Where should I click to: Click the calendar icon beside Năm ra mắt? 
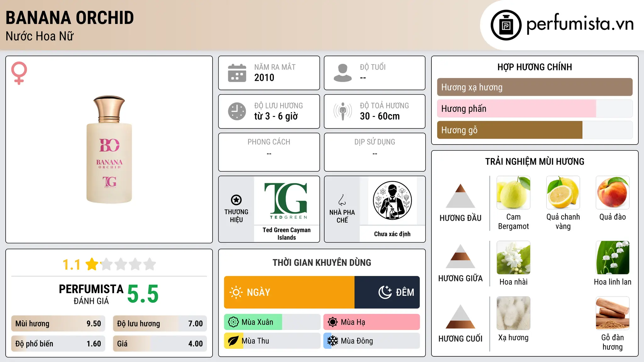[x=237, y=73]
